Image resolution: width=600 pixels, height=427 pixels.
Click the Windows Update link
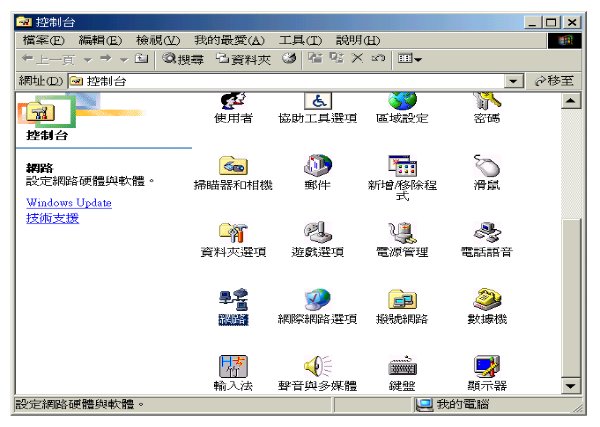click(69, 203)
